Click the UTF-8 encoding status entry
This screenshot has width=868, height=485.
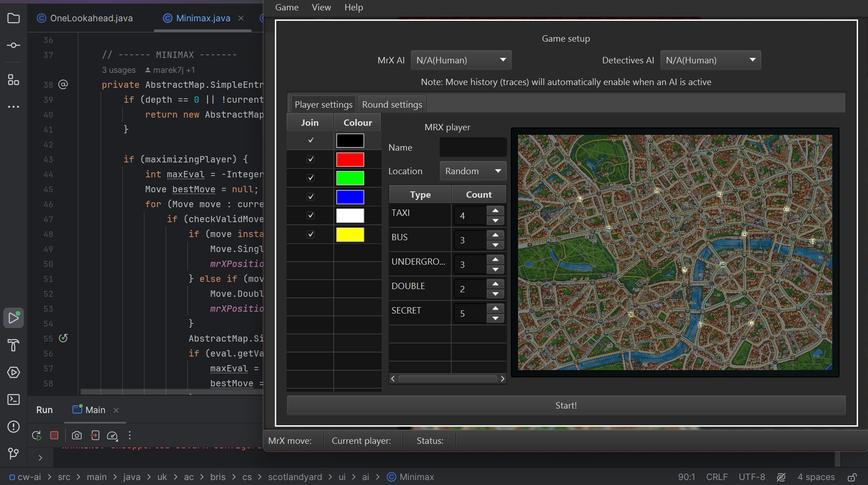coord(752,477)
